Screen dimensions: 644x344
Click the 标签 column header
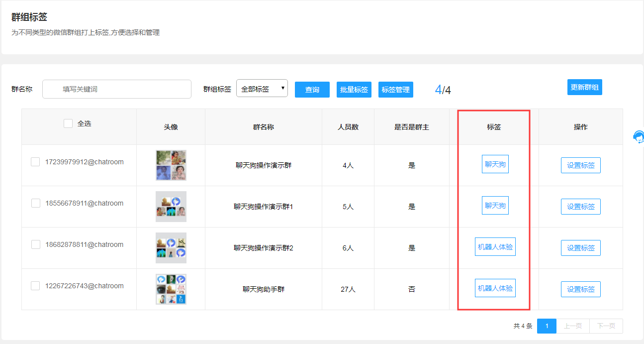[x=494, y=127]
